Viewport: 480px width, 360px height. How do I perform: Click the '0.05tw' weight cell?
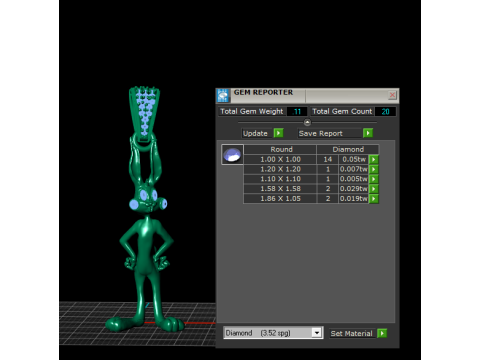tap(354, 159)
